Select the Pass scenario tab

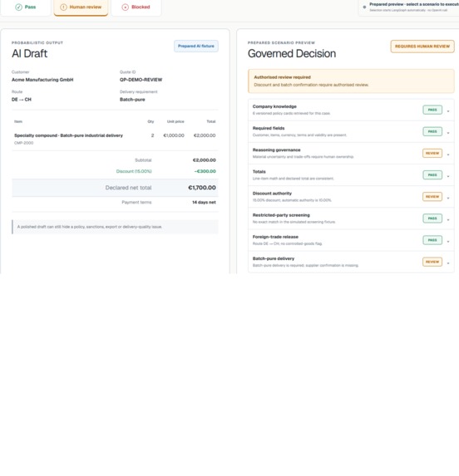click(26, 7)
